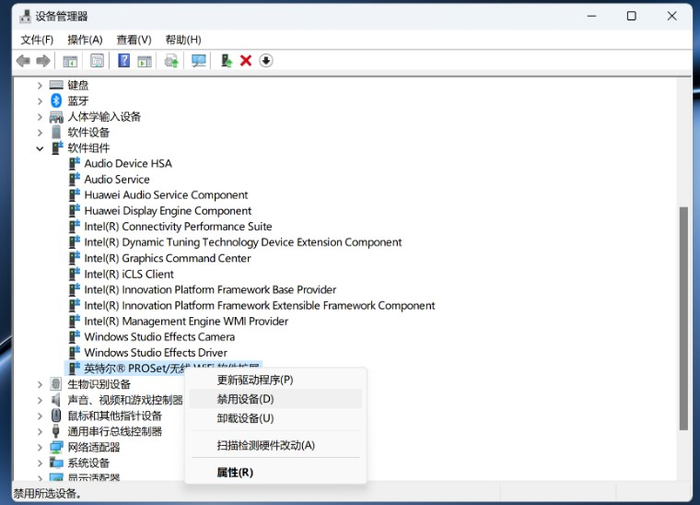
Task: Click the 人体学输入设备 category icon
Action: point(56,117)
